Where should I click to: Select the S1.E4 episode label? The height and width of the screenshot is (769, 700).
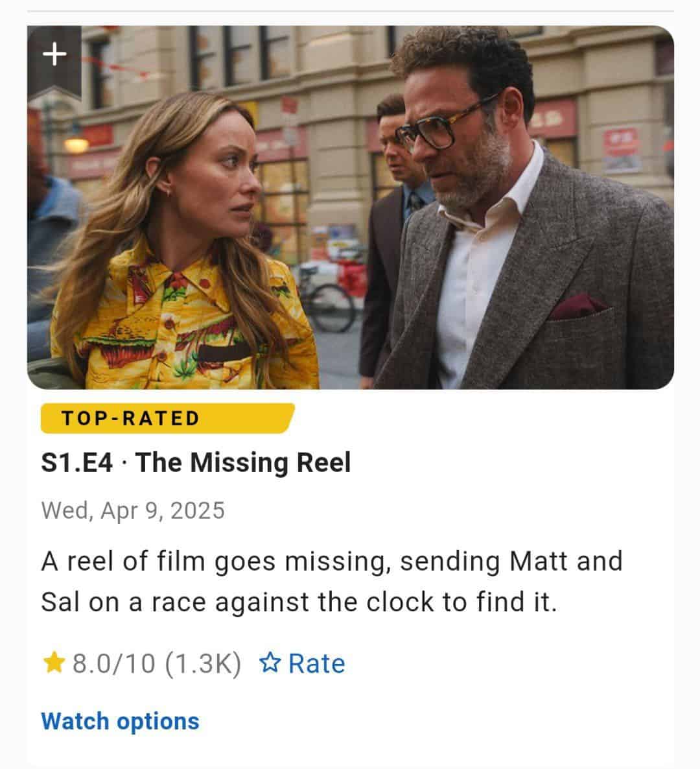(x=77, y=462)
